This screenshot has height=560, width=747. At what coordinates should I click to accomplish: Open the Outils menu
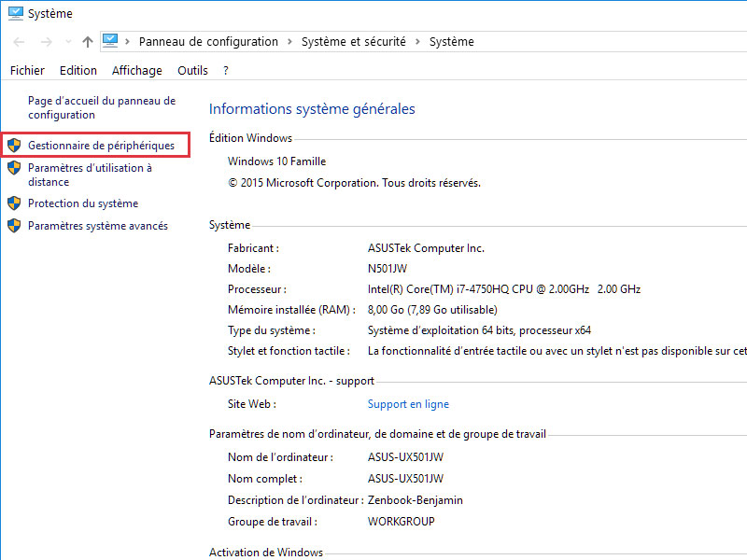coord(192,71)
